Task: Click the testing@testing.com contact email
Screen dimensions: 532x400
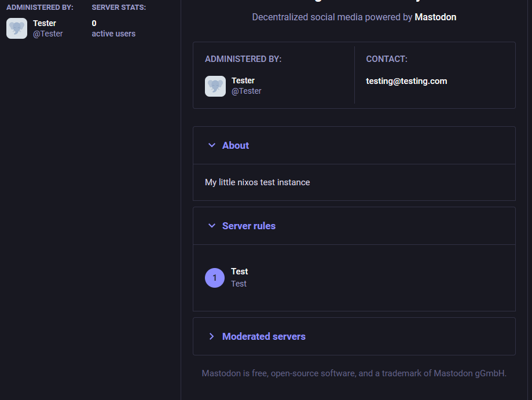Action: pyautogui.click(x=406, y=81)
